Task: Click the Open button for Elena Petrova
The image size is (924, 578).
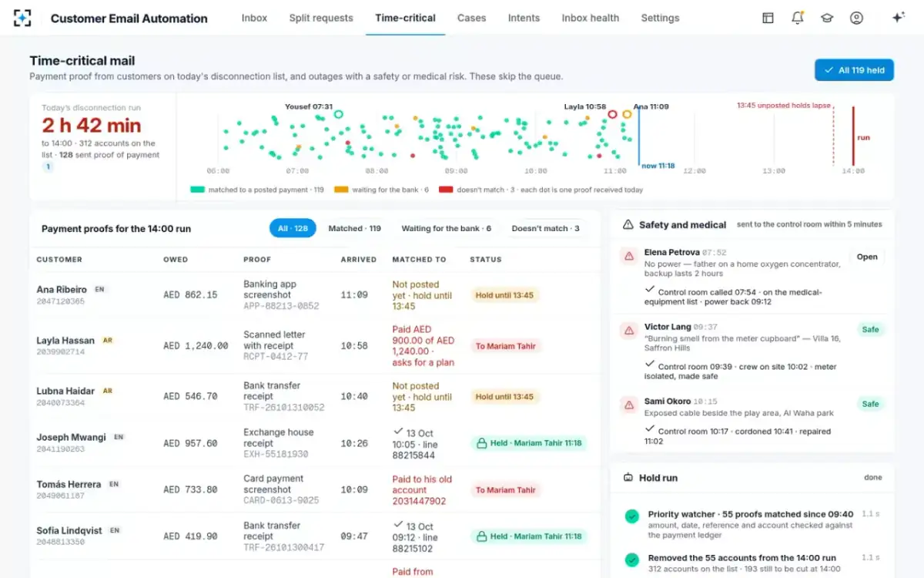Action: (867, 257)
